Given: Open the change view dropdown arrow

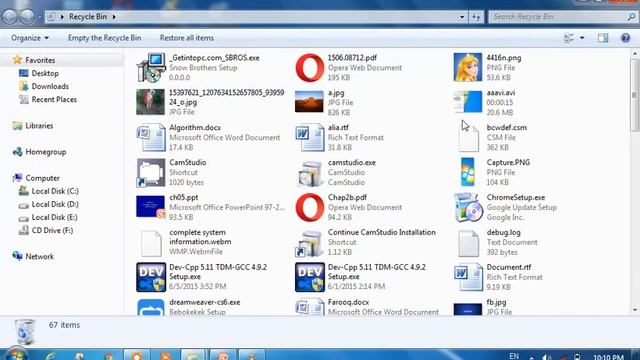Looking at the screenshot, I should click(x=582, y=38).
